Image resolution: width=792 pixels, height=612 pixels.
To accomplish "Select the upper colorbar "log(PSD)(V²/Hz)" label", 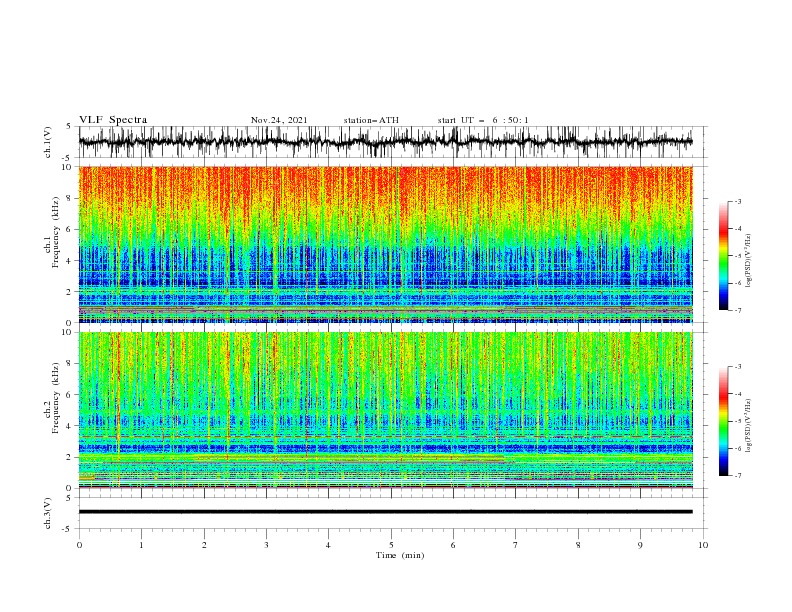I will pos(748,263).
